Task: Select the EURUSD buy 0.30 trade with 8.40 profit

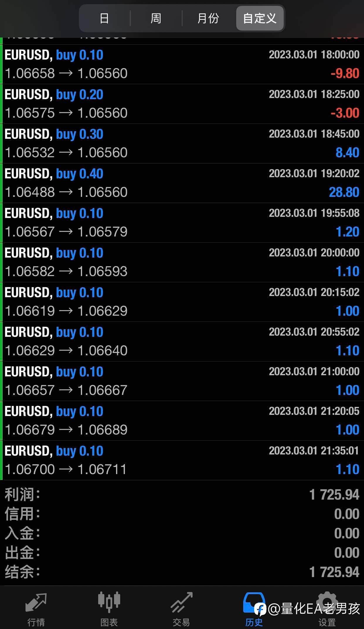Action: coord(182,143)
